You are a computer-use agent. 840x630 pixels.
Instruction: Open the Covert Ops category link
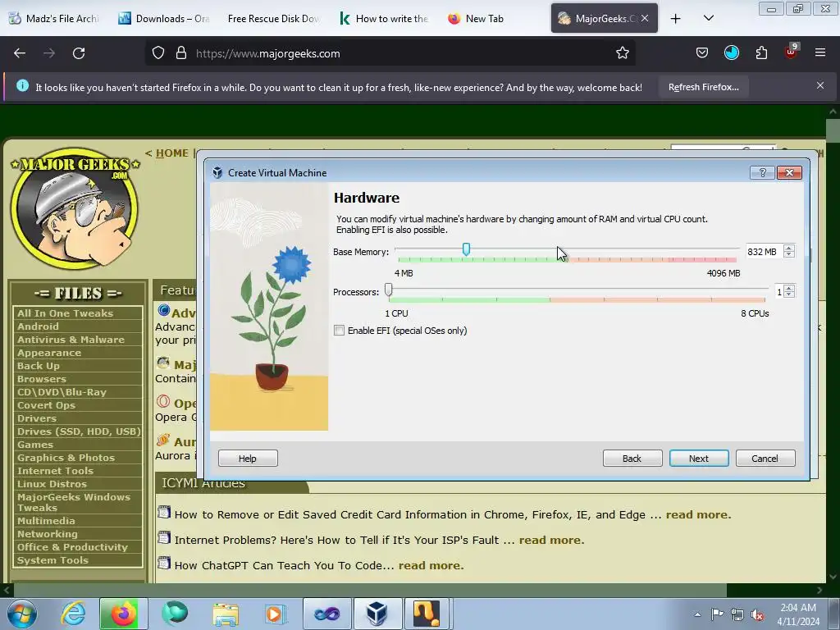tap(46, 405)
